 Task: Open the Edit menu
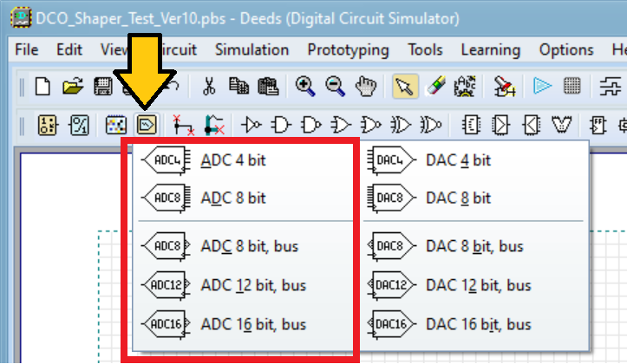pyautogui.click(x=69, y=50)
